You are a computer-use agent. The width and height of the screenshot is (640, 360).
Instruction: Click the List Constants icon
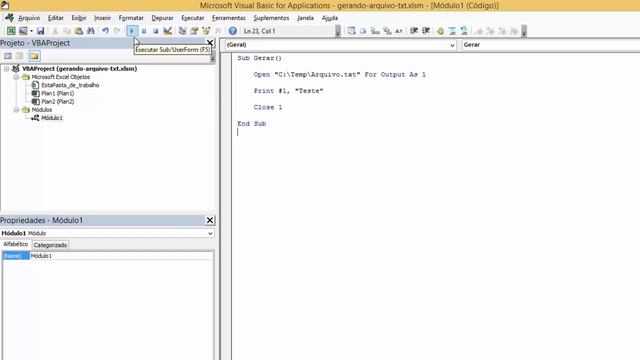[363, 31]
